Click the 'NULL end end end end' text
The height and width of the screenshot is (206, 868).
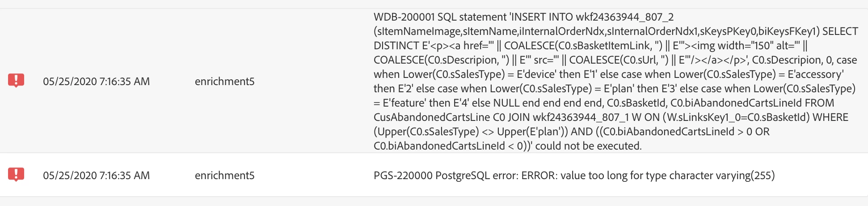coord(548,103)
